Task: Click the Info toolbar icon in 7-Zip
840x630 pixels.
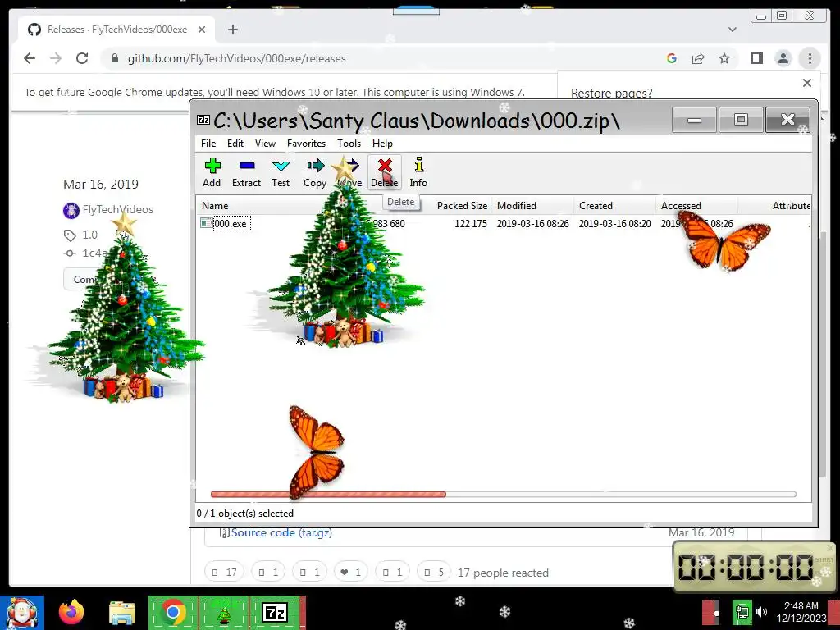Action: click(418, 172)
